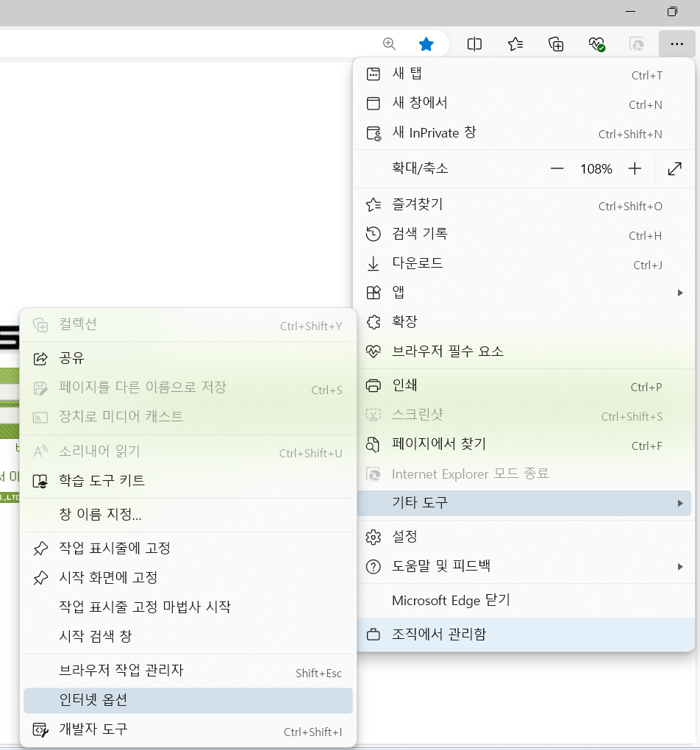Expand the 도움말 및 피드백 submenu
The width and height of the screenshot is (700, 750).
[524, 566]
